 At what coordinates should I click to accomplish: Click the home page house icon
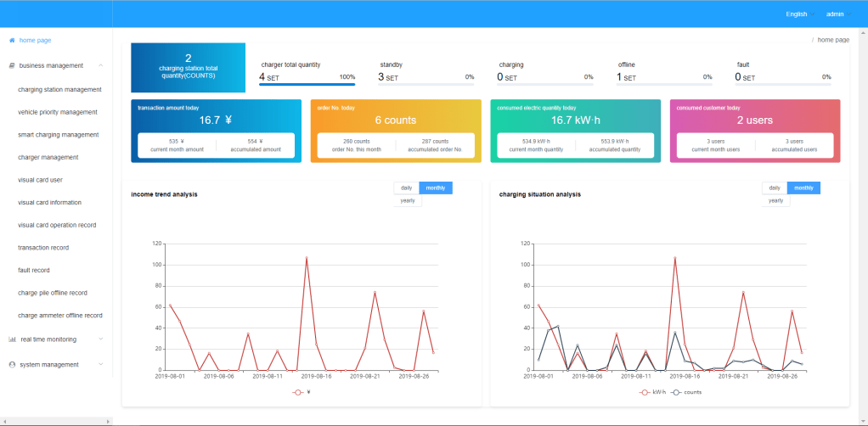12,40
